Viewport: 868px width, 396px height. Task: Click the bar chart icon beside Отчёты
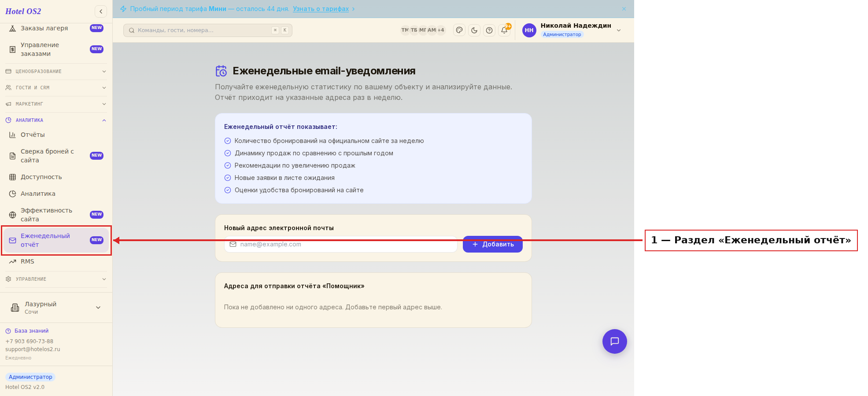pyautogui.click(x=13, y=135)
